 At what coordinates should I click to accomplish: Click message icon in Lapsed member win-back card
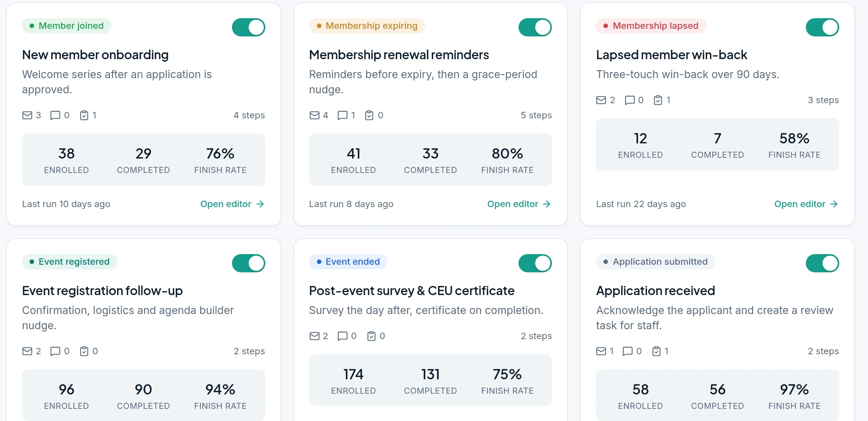pyautogui.click(x=630, y=100)
